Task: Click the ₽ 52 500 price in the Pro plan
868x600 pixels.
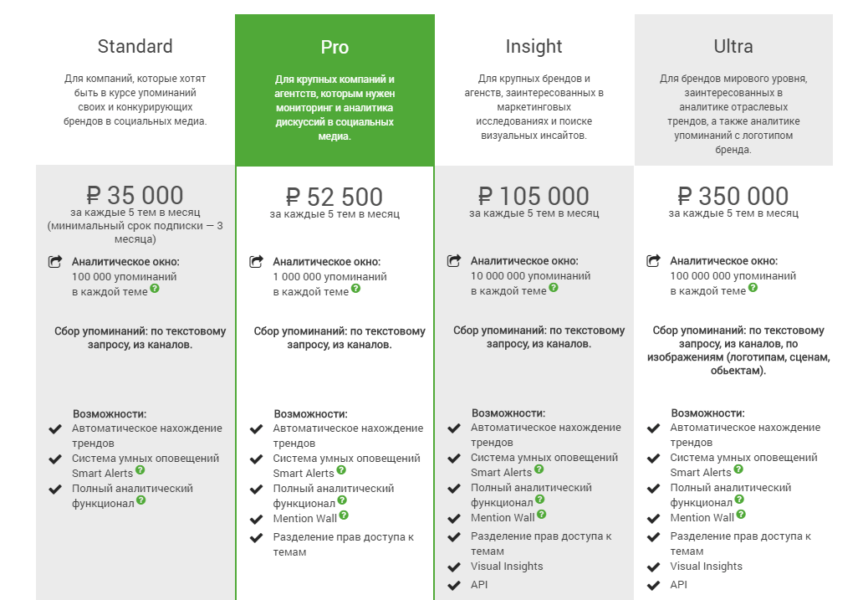Action: 334,197
